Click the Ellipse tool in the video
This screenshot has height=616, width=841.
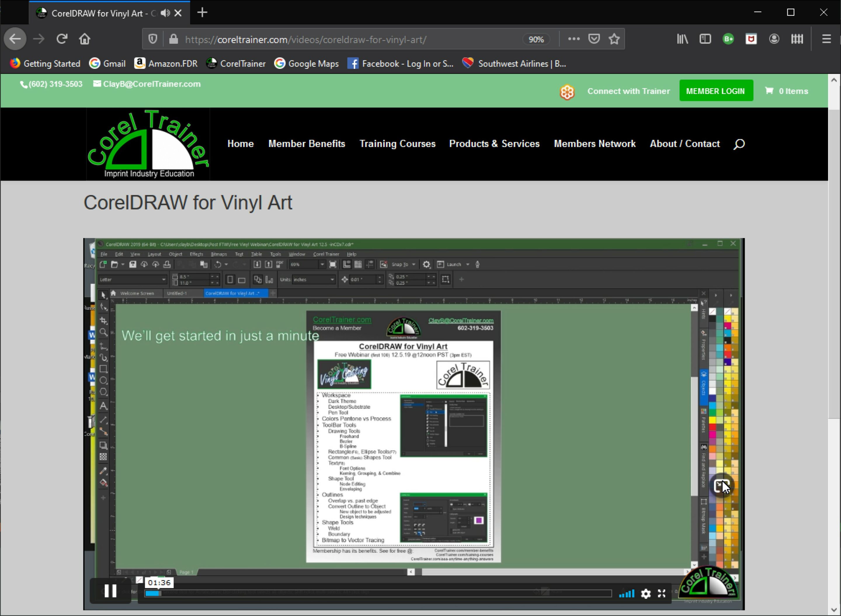(103, 380)
